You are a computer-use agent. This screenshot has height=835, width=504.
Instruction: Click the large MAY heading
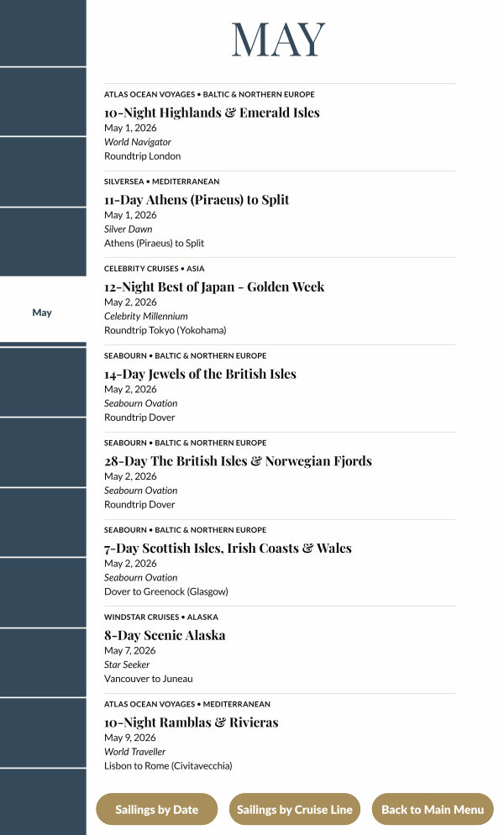coord(278,39)
